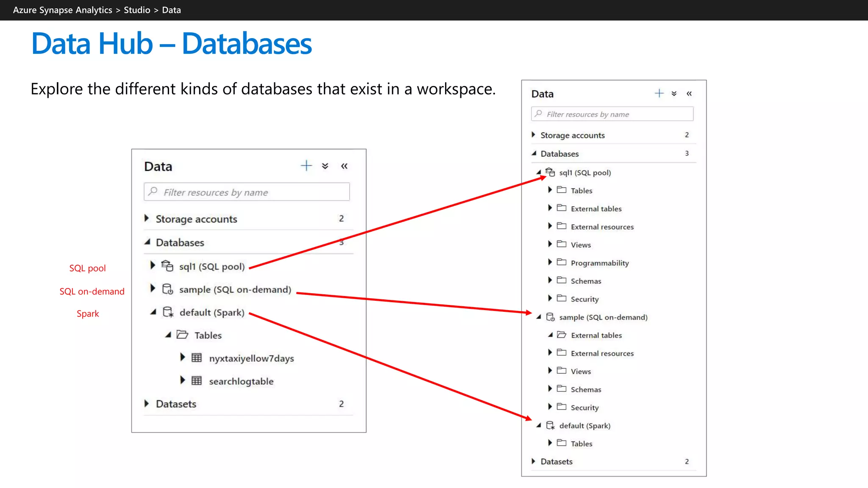The height and width of the screenshot is (488, 868).
Task: Select nyxtaxiyellow7days table name
Action: click(x=251, y=358)
